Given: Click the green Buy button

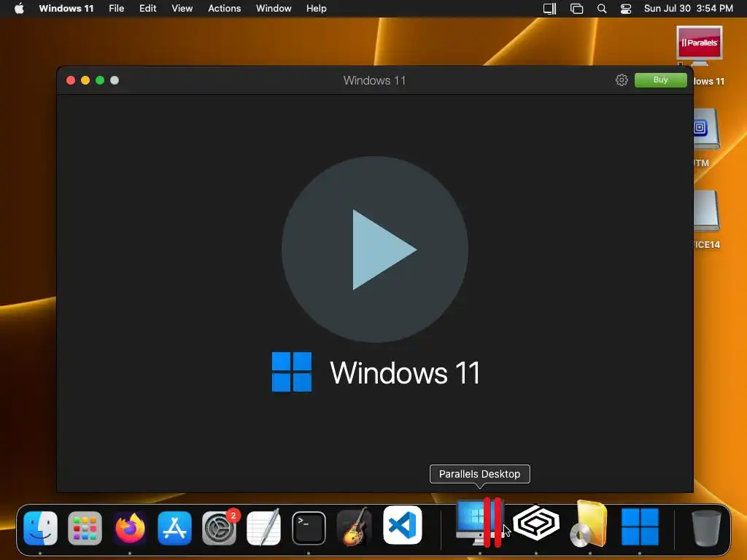Looking at the screenshot, I should (660, 80).
